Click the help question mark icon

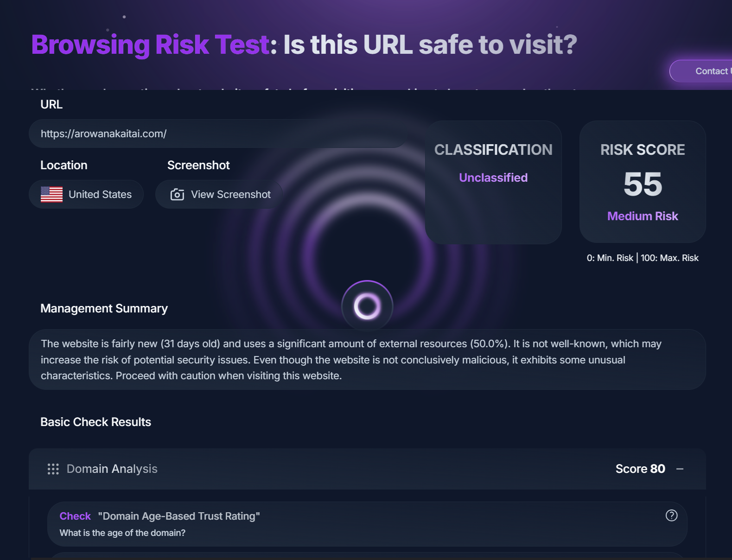[671, 515]
